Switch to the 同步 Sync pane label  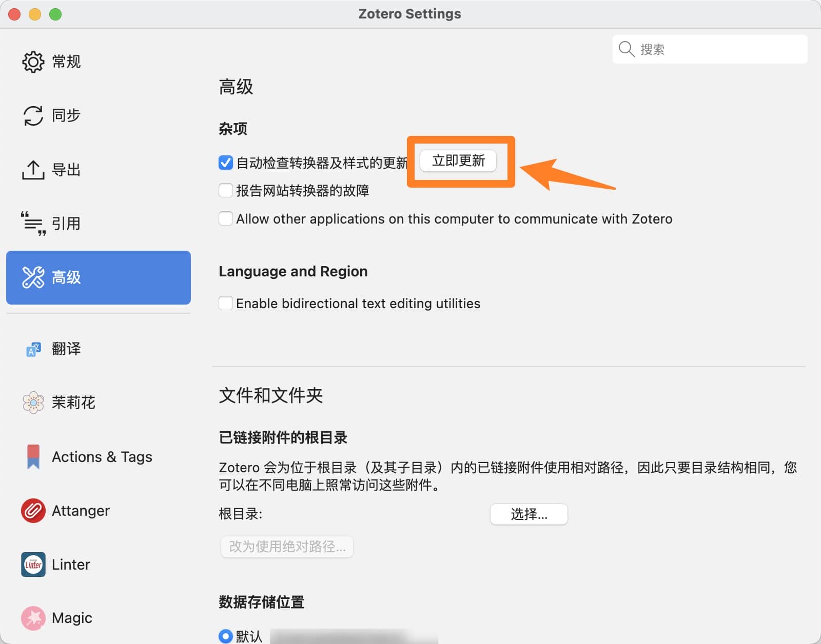(66, 115)
